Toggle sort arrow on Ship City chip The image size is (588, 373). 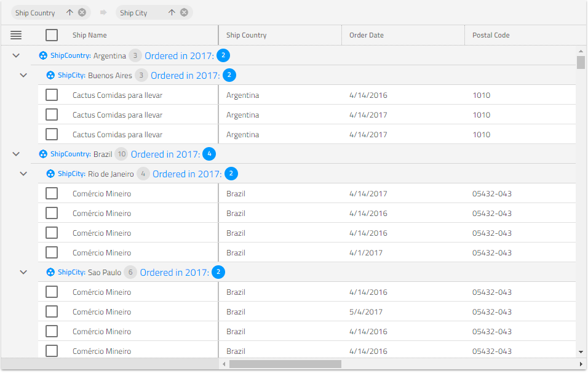pyautogui.click(x=172, y=13)
